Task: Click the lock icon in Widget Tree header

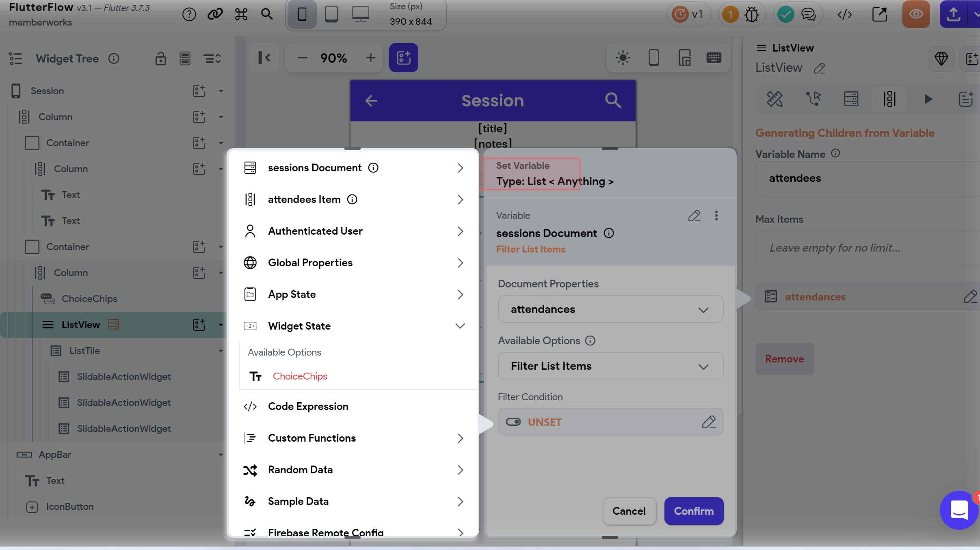Action: pos(160,59)
